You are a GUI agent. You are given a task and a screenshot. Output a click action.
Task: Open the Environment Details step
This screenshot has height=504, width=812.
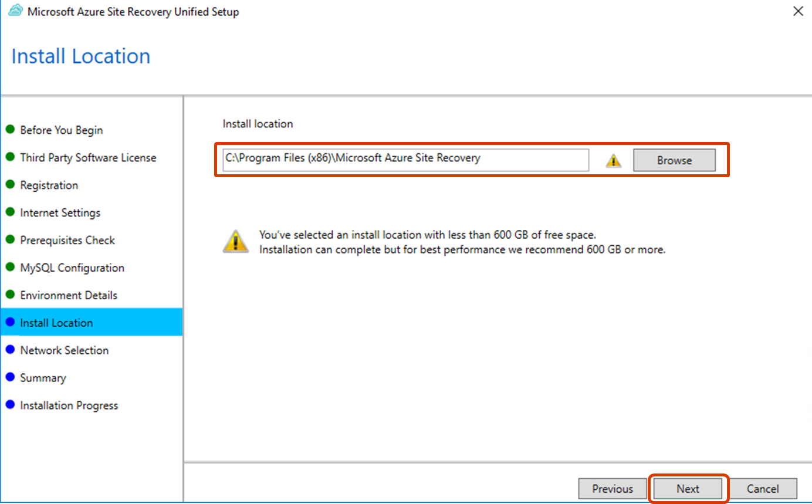coord(69,295)
